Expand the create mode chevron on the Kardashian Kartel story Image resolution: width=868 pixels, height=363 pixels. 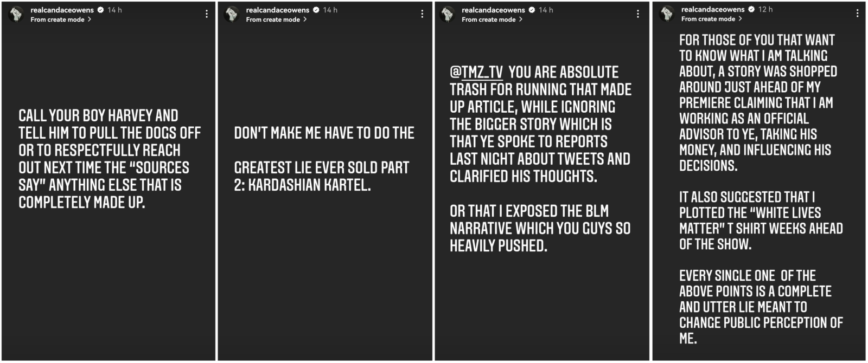[x=305, y=20]
